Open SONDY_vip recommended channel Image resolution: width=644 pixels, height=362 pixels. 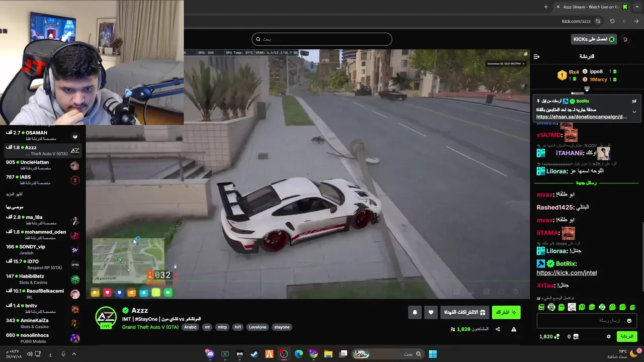[x=43, y=249]
